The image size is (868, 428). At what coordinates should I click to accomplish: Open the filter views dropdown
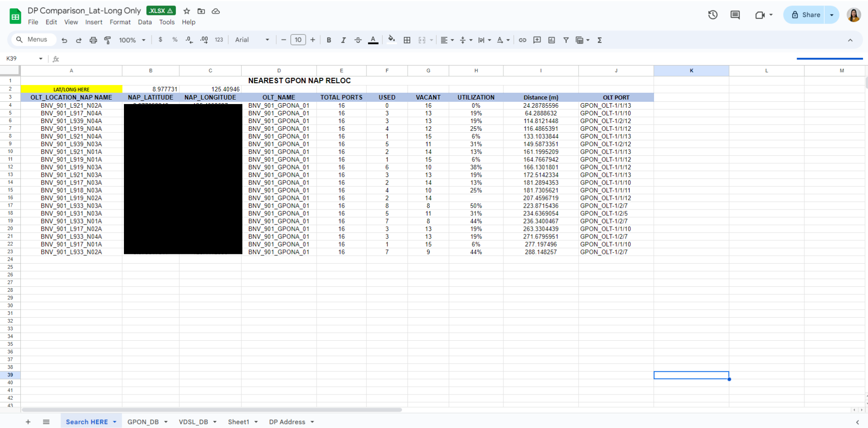[x=583, y=40]
